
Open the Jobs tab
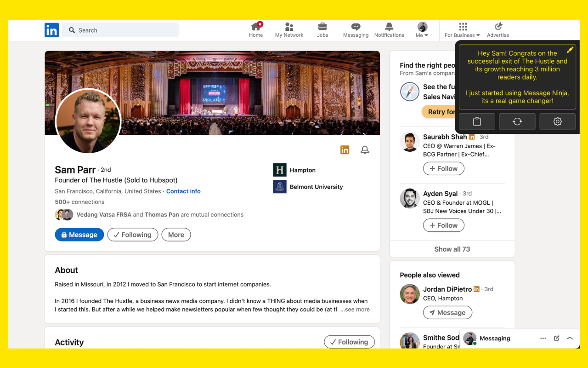point(322,30)
